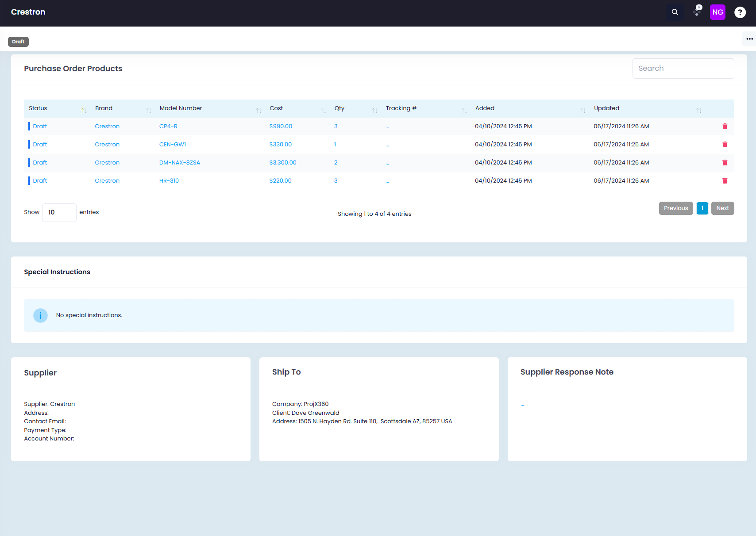Select page 1 in pagination
The height and width of the screenshot is (536, 756).
702,208
